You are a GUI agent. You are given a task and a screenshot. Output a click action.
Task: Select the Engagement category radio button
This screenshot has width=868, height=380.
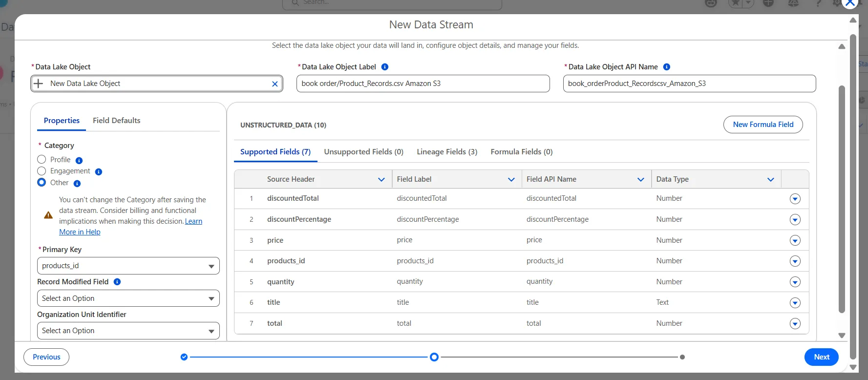point(42,171)
